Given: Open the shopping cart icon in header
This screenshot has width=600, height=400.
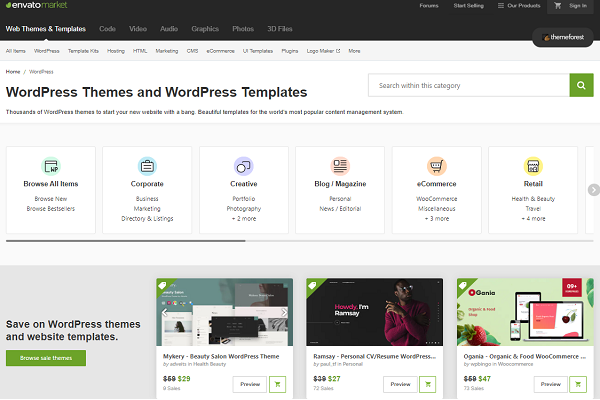Looking at the screenshot, I should coord(558,6).
